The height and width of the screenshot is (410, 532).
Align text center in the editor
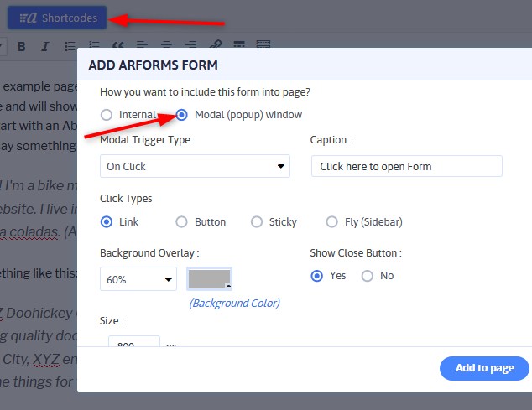[166, 44]
